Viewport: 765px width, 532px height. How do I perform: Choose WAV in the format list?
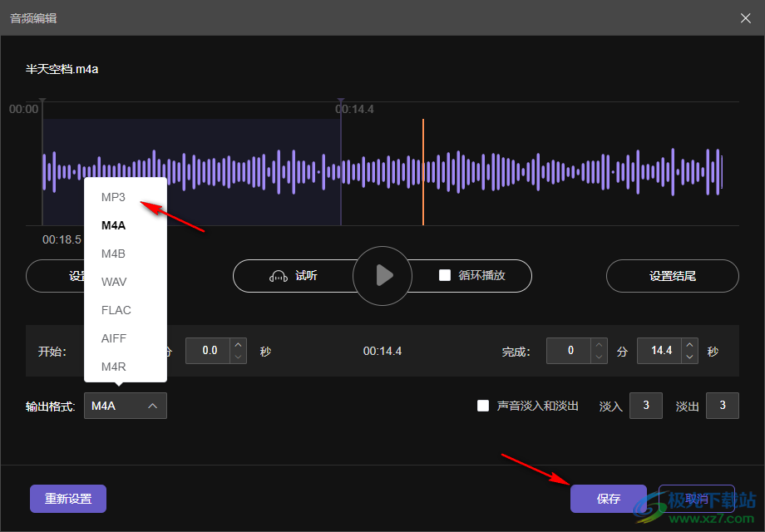(114, 282)
